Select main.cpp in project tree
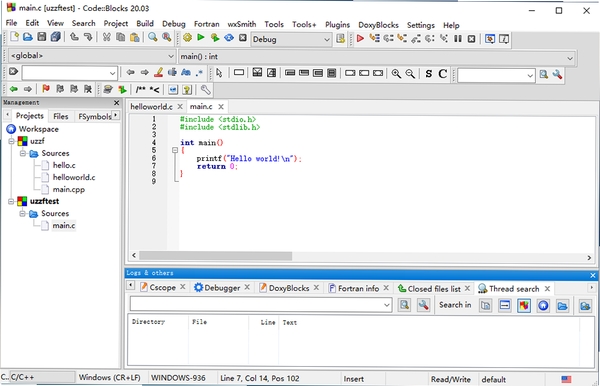 click(69, 189)
